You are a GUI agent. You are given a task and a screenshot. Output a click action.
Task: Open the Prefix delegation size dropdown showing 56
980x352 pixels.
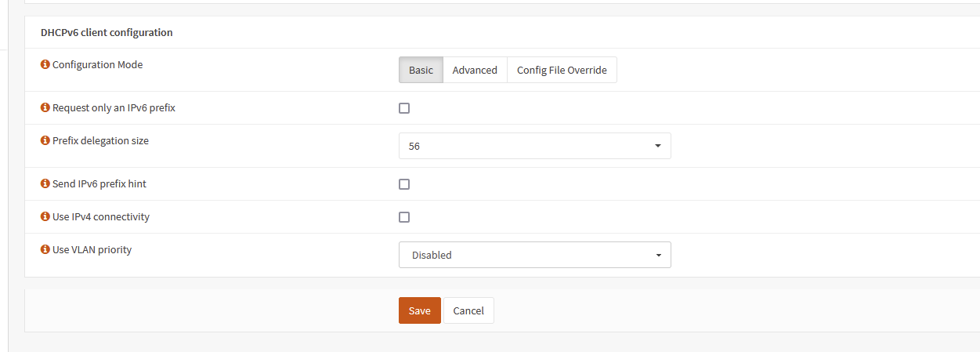pyautogui.click(x=535, y=146)
